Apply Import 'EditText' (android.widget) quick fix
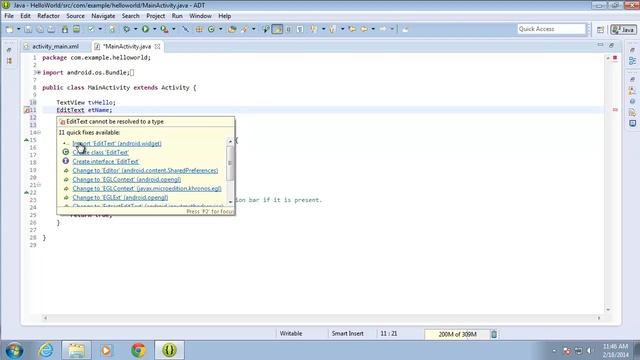 117,144
